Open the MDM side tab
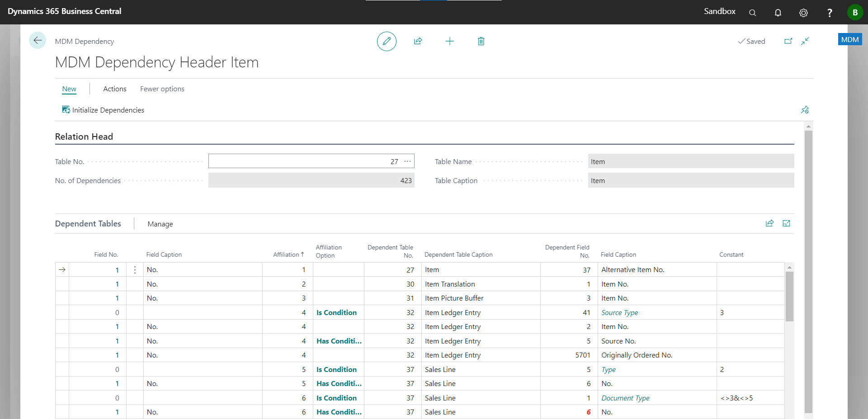 coord(850,39)
